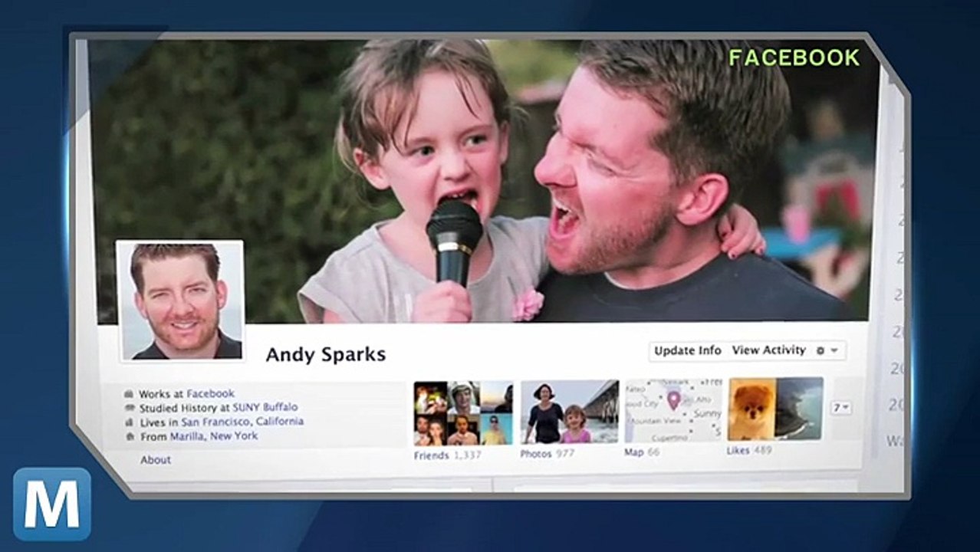The image size is (980, 552).
Task: Expand the 7 more sections dropdown
Action: 841,408
